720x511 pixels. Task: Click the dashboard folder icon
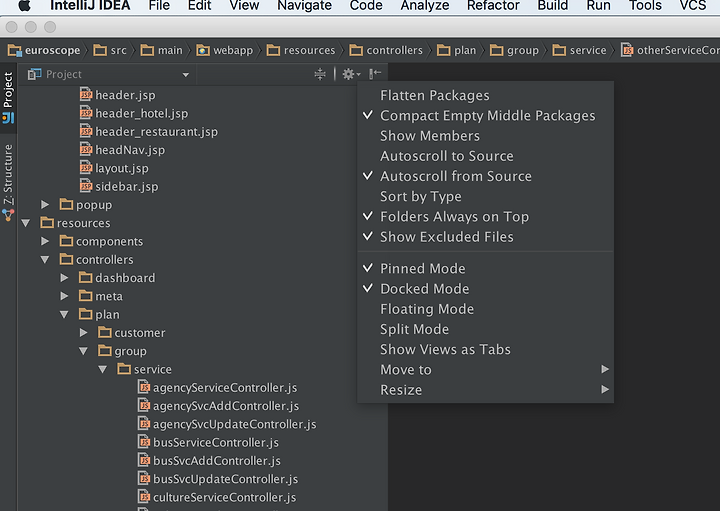click(x=85, y=277)
